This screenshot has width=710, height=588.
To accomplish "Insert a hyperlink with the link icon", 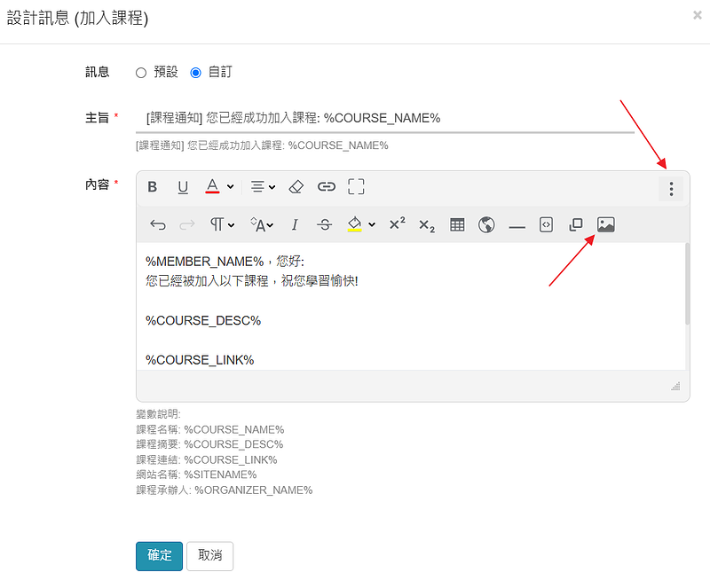I will coord(326,187).
